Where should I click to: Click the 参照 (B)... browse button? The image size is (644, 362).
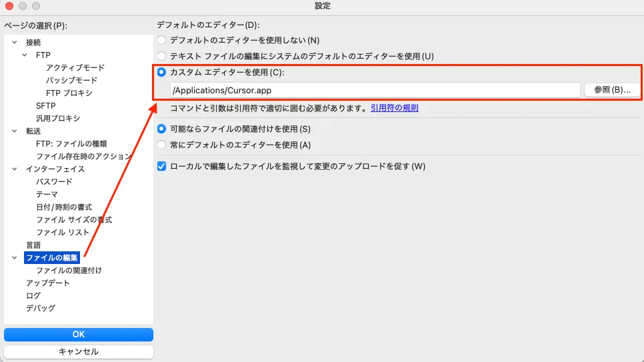click(x=612, y=90)
